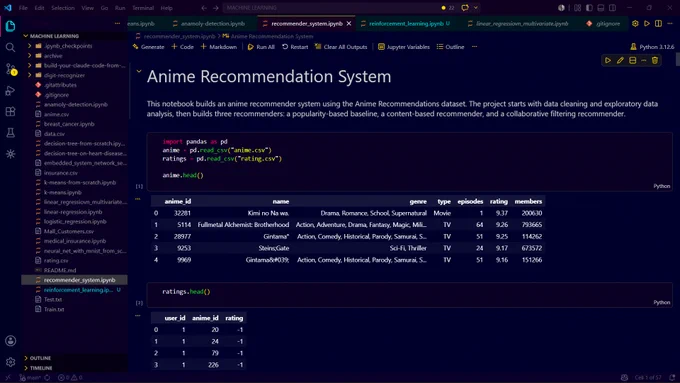Open output actions for anime.head cell

[138, 199]
